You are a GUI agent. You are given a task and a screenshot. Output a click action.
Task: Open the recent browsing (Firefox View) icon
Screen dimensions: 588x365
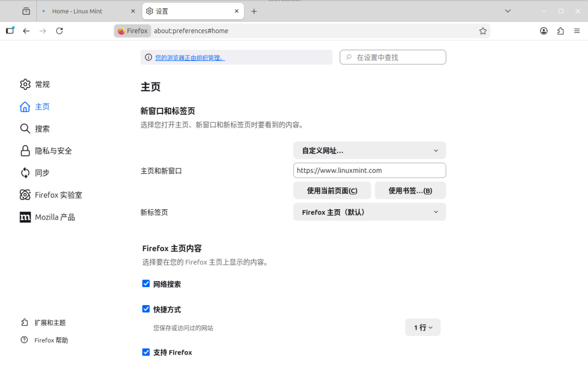coord(26,11)
